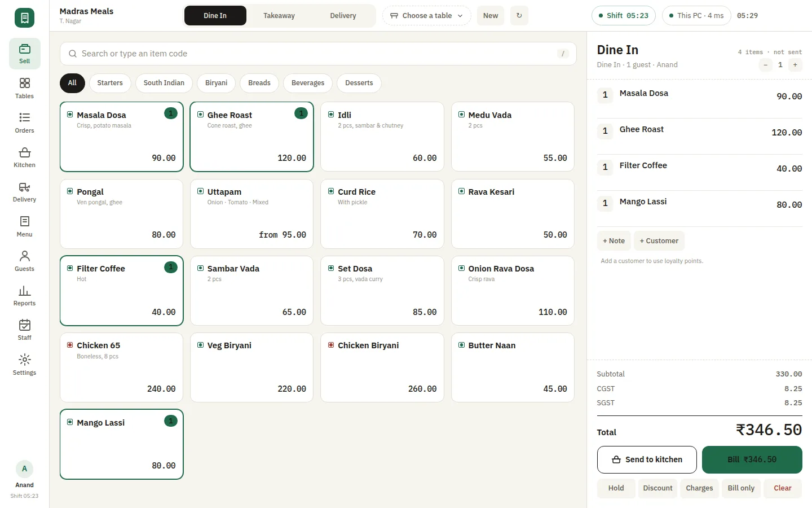Screen dimensions: 812x508
Task: Select the Uttapam item card
Action: [252, 214]
